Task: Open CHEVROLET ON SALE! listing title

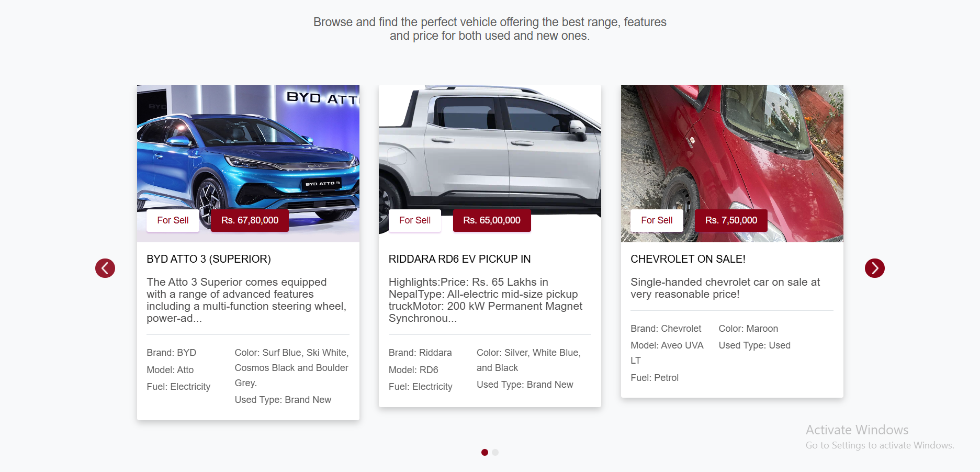Action: pyautogui.click(x=688, y=259)
